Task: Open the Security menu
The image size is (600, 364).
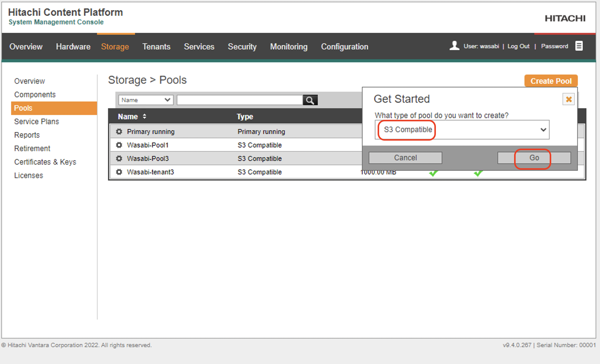Action: coord(242,47)
